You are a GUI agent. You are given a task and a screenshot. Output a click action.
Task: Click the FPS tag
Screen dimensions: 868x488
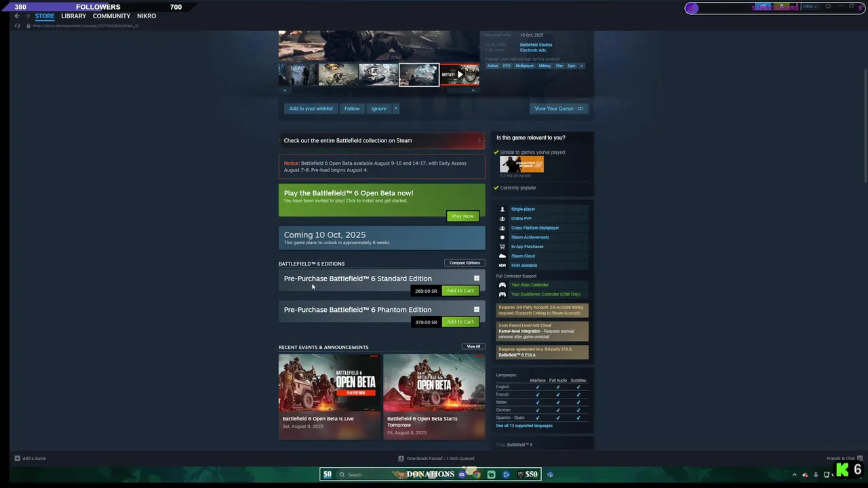[x=507, y=66]
